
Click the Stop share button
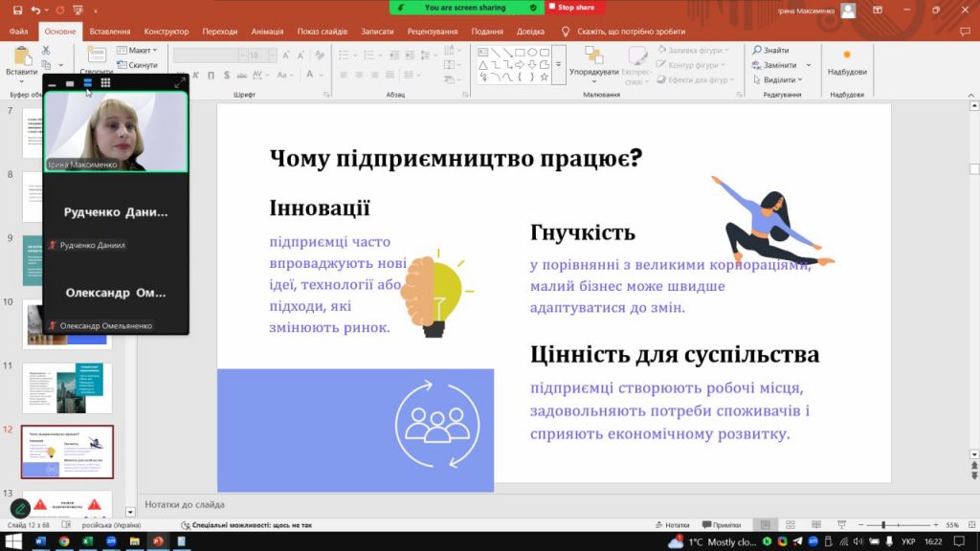(x=575, y=7)
